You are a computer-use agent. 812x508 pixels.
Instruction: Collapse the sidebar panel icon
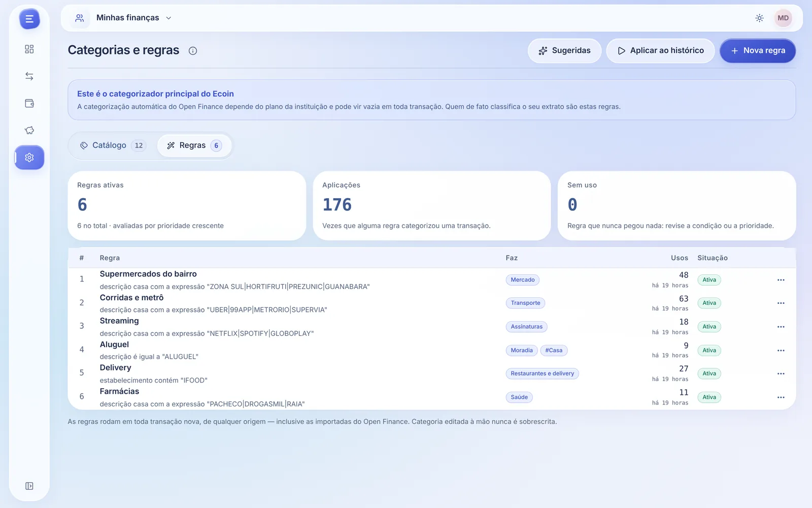pyautogui.click(x=29, y=486)
